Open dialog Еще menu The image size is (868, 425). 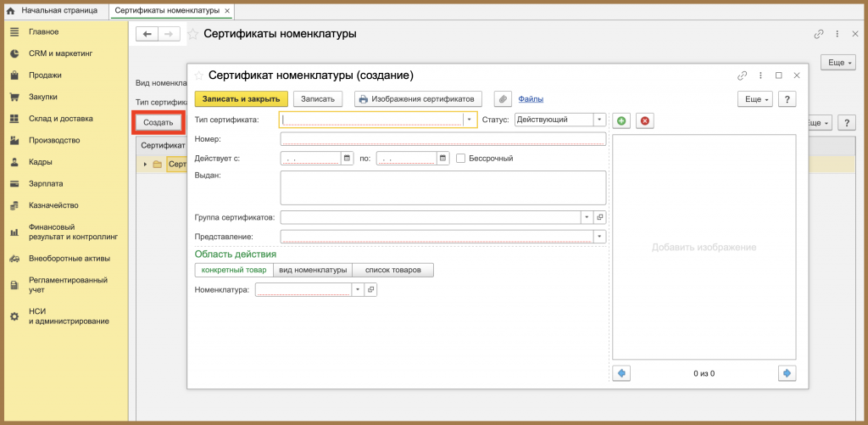(755, 99)
